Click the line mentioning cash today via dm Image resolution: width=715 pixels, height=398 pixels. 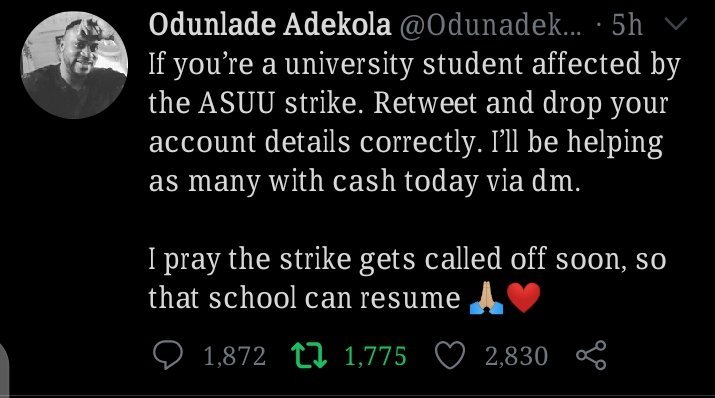pos(365,182)
